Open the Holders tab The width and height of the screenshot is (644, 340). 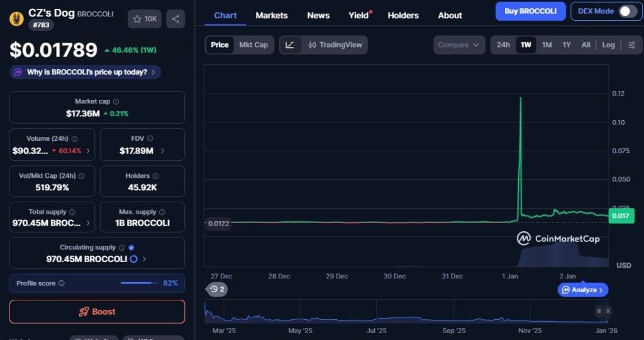click(403, 16)
